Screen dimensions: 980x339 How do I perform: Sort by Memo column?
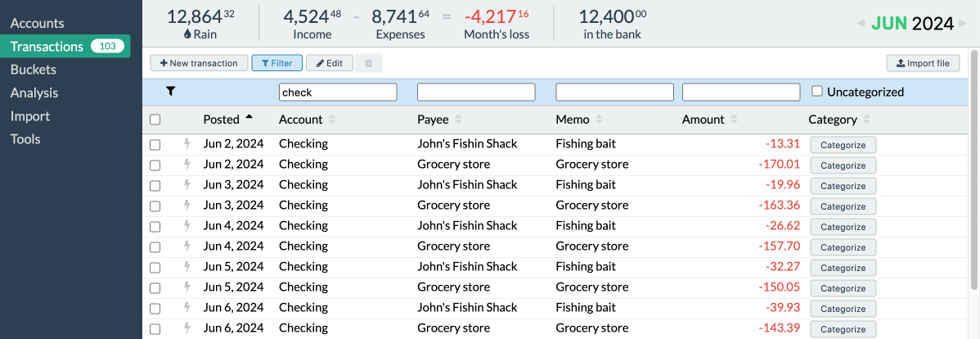click(x=579, y=120)
